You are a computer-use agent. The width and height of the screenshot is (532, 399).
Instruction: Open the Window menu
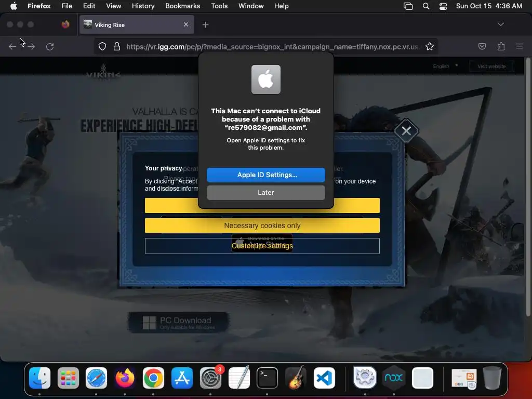(251, 6)
